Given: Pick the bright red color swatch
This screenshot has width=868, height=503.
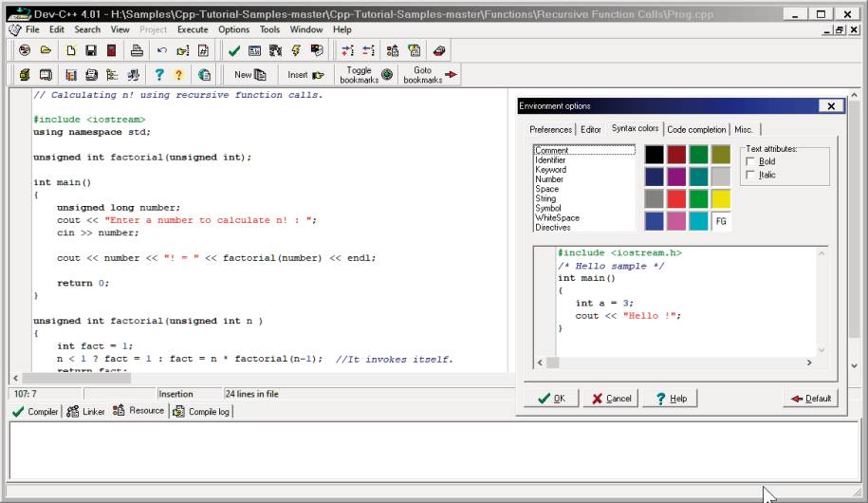Looking at the screenshot, I should point(676,199).
